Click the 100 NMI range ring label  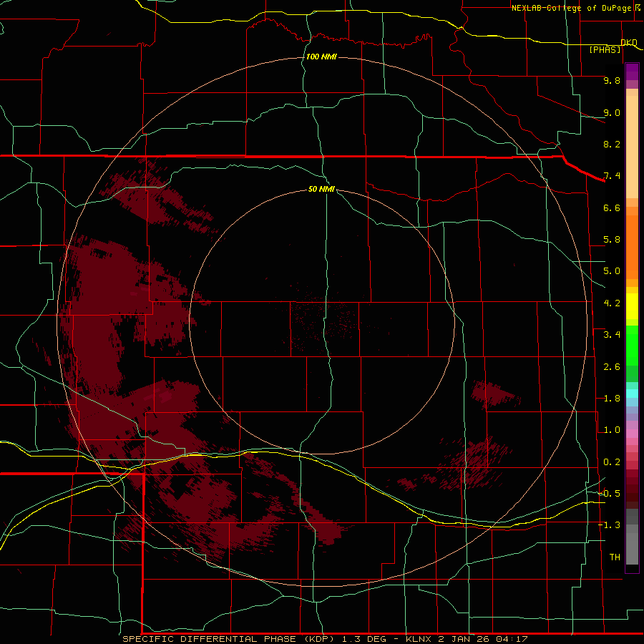point(321,57)
